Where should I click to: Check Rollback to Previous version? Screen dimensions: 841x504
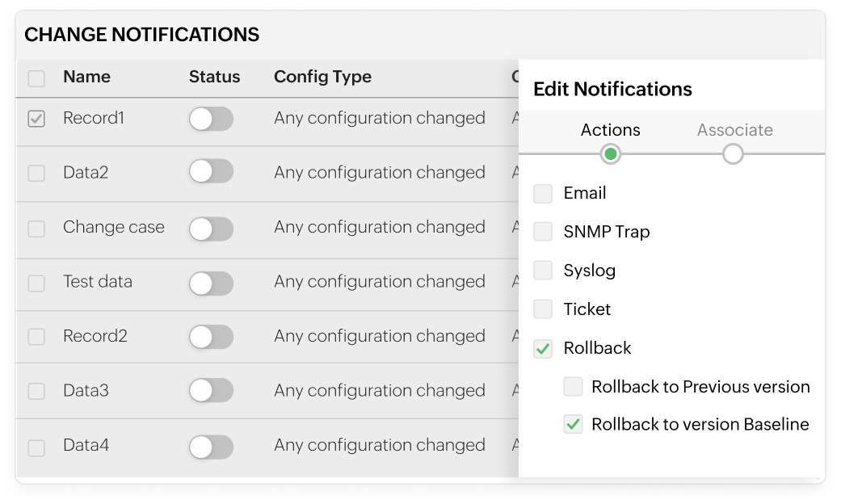click(573, 387)
